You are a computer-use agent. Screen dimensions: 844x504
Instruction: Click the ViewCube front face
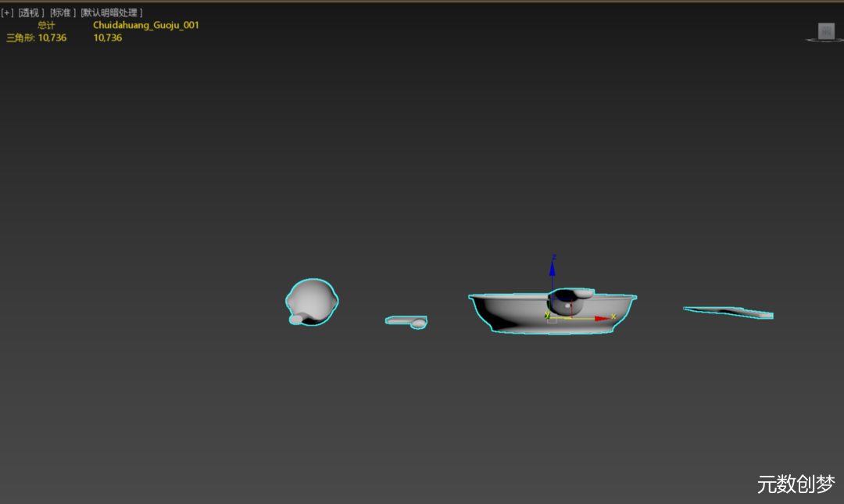click(826, 30)
